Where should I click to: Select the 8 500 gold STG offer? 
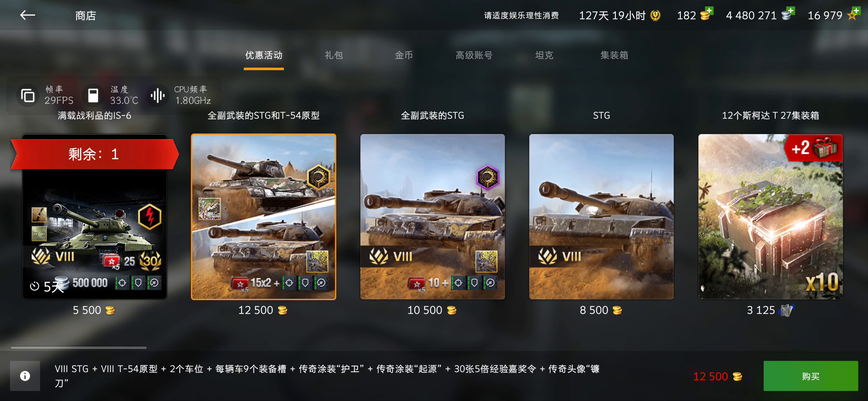click(x=601, y=217)
